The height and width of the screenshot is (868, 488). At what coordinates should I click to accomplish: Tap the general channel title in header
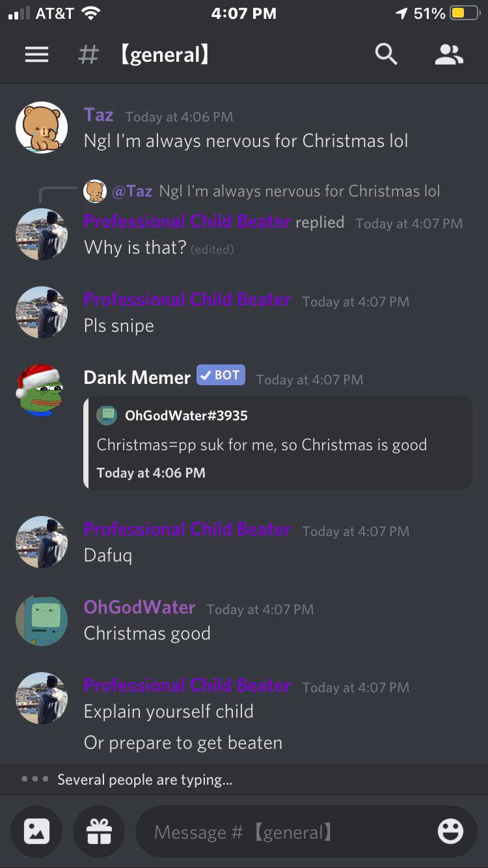[x=165, y=55]
